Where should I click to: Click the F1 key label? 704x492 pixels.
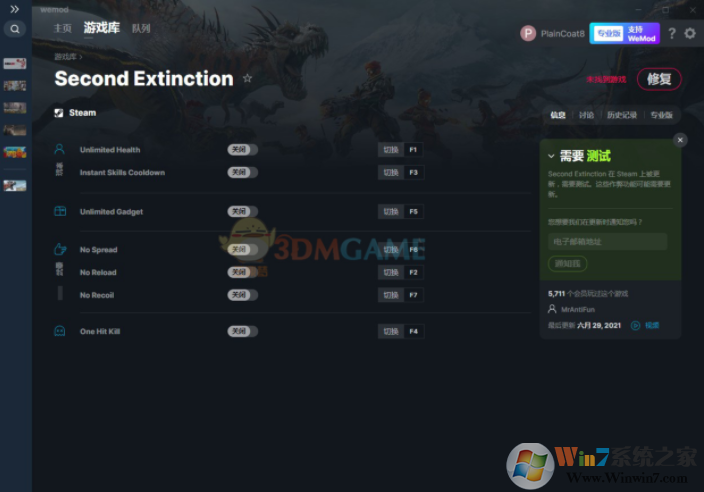coord(414,150)
